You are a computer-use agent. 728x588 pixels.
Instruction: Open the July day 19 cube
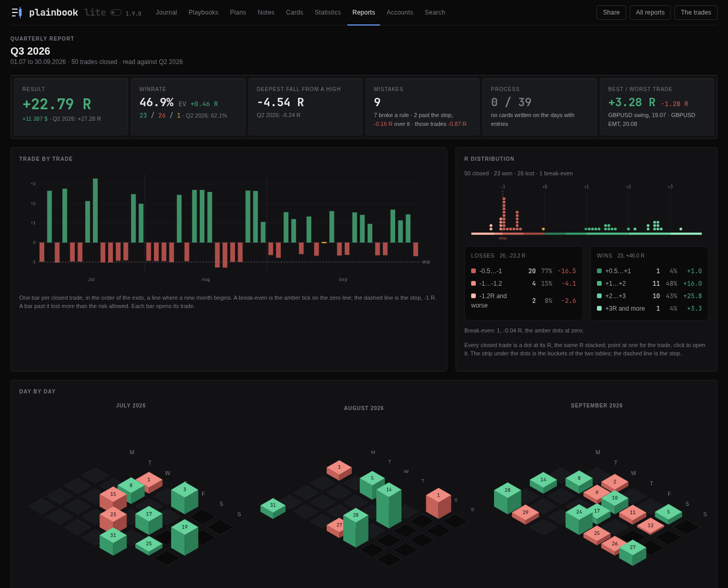185,537
